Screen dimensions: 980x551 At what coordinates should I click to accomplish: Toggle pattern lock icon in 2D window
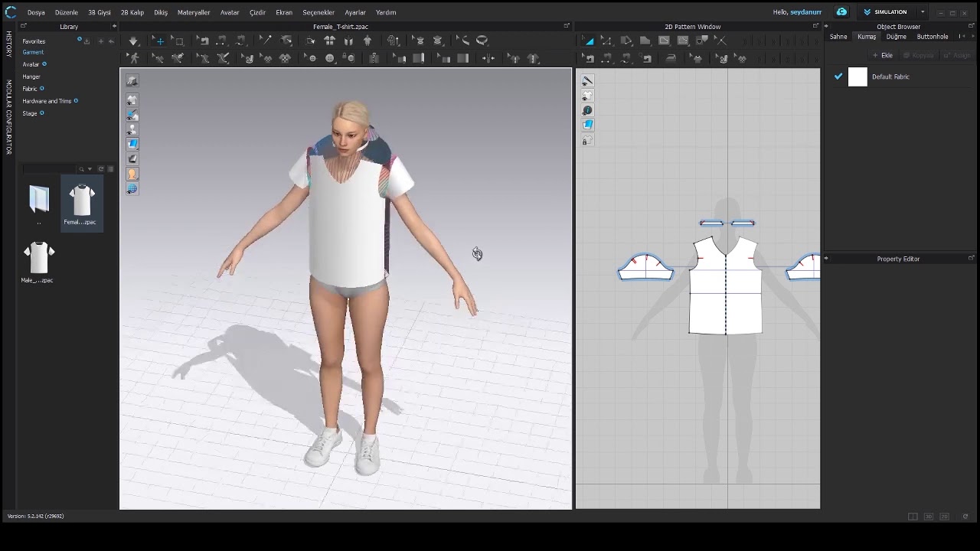[587, 140]
